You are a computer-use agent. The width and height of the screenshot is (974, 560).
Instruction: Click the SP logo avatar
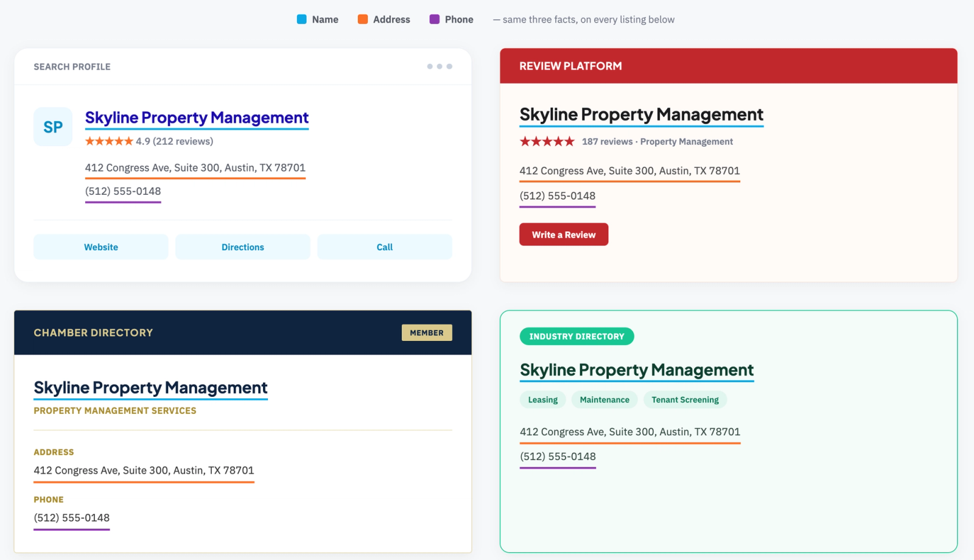[x=53, y=127]
